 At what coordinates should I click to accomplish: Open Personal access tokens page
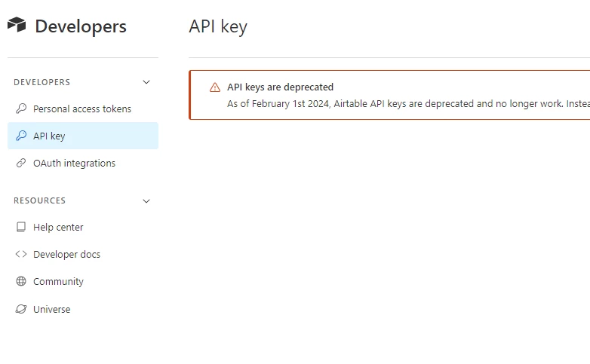tap(83, 109)
